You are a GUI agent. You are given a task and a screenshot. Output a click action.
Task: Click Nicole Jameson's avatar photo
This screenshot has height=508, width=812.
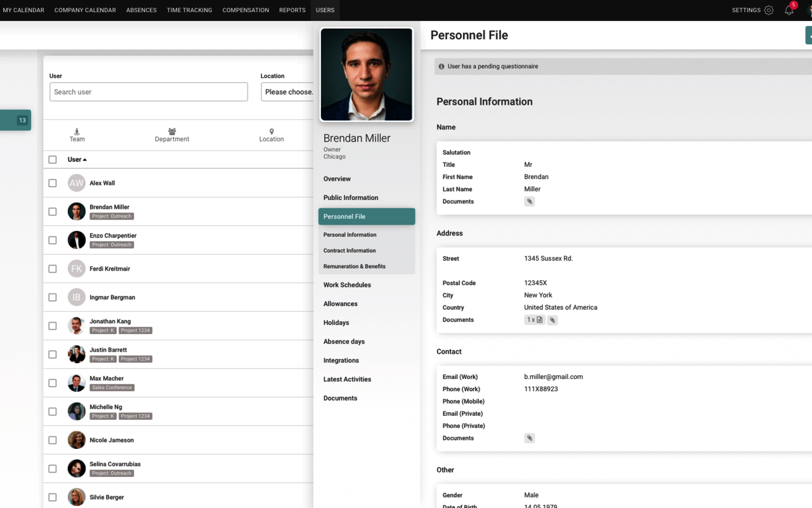point(77,440)
